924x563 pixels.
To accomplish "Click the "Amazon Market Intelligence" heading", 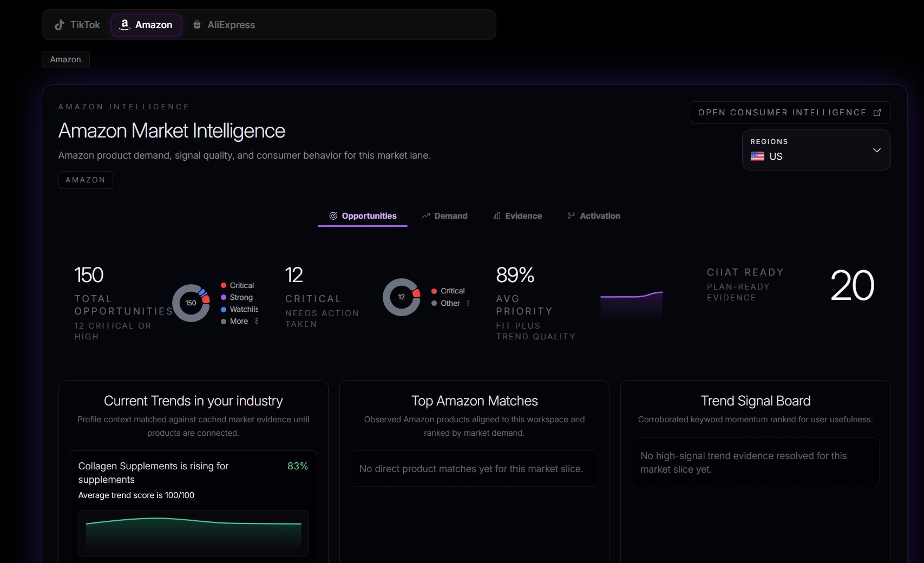I will (172, 131).
